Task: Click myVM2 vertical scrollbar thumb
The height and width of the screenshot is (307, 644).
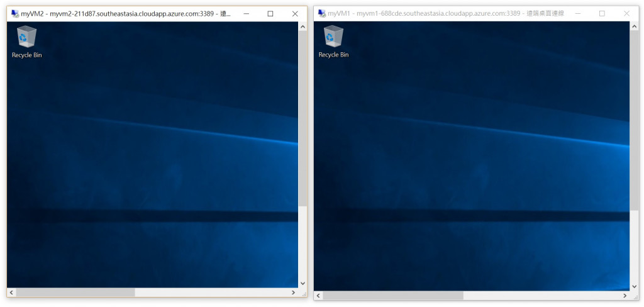Action: 303,119
